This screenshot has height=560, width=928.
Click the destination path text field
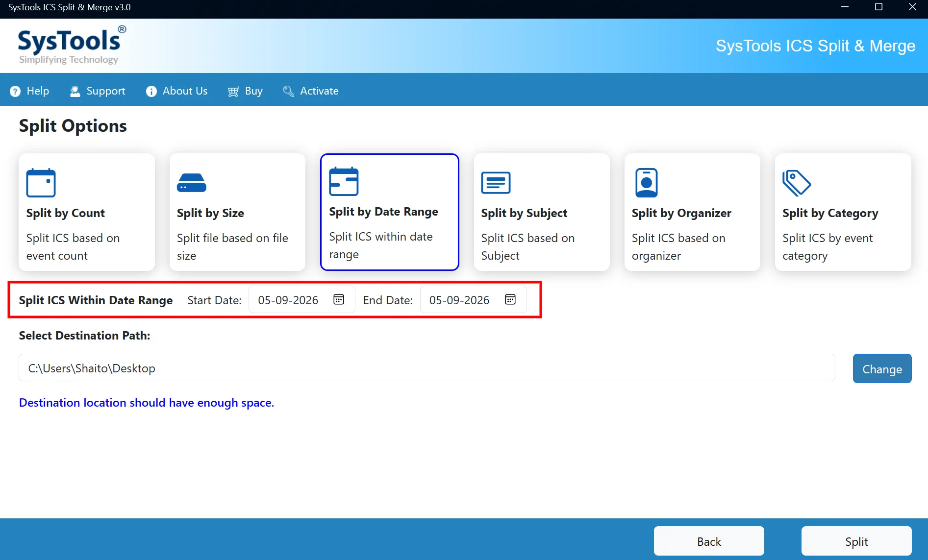[x=426, y=367]
